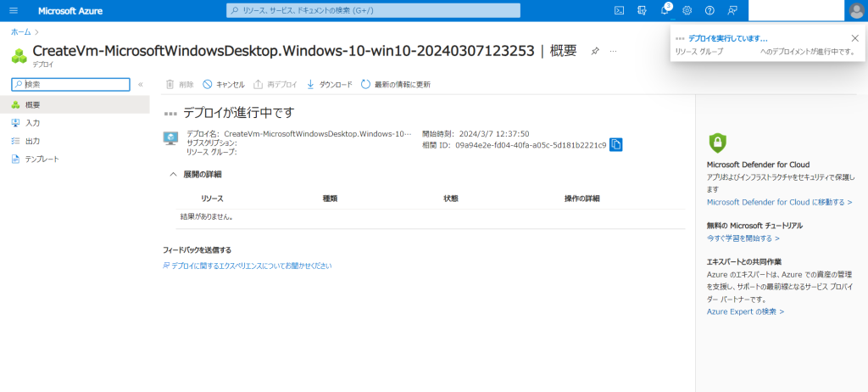Refresh with 最新の情報に更新
Image resolution: width=868 pixels, height=392 pixels.
tap(396, 84)
